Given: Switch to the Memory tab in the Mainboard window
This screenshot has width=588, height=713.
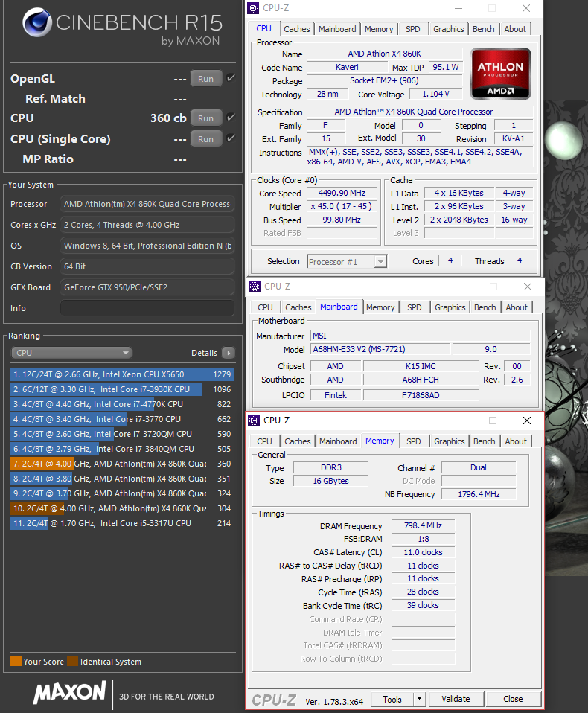Looking at the screenshot, I should click(380, 307).
